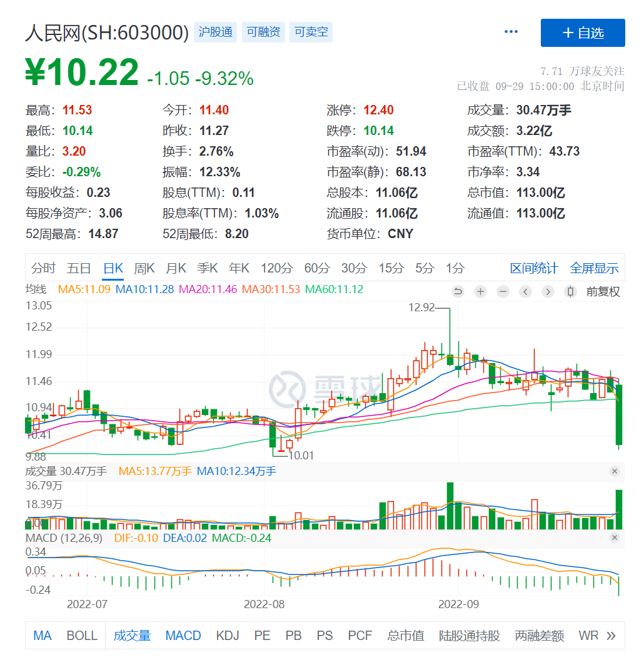Click the chart reset/undo arrow icon
This screenshot has width=644, height=665.
458,291
